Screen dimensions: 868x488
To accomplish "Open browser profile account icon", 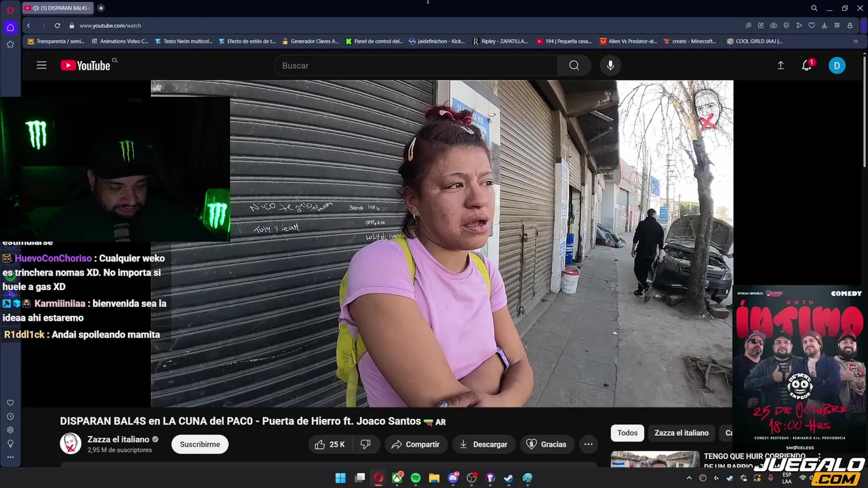I will (x=850, y=26).
